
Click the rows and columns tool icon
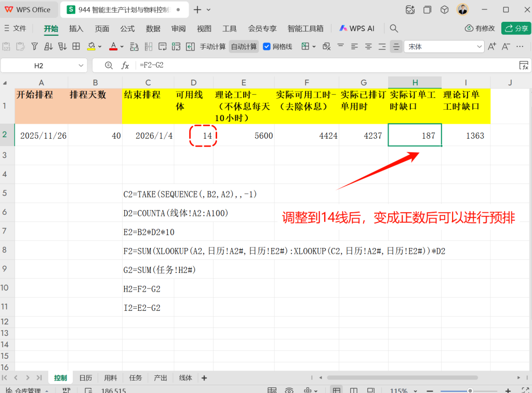135,46
